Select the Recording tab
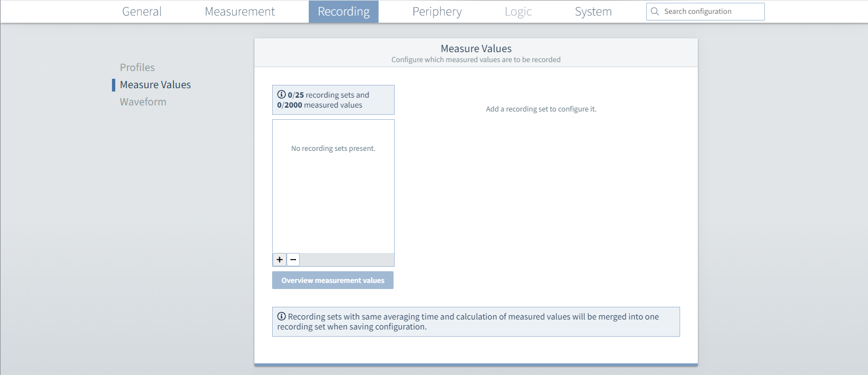Viewport: 868px width, 375px height. 344,12
